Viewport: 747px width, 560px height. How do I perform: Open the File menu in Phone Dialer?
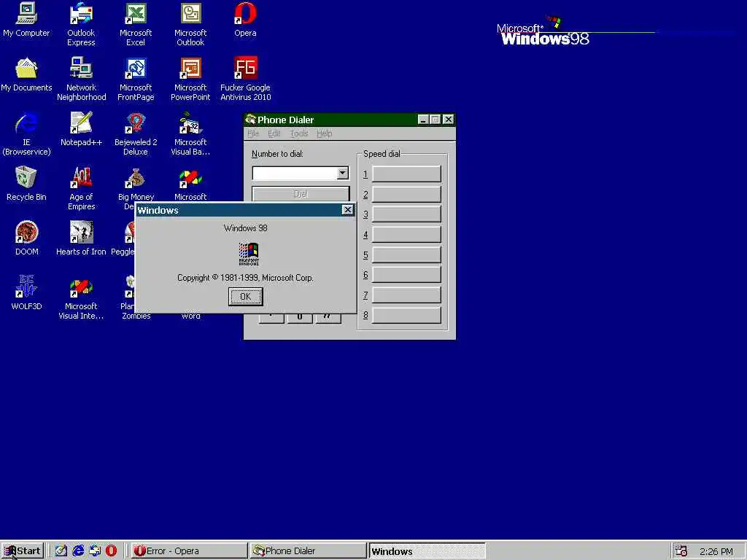coord(253,134)
